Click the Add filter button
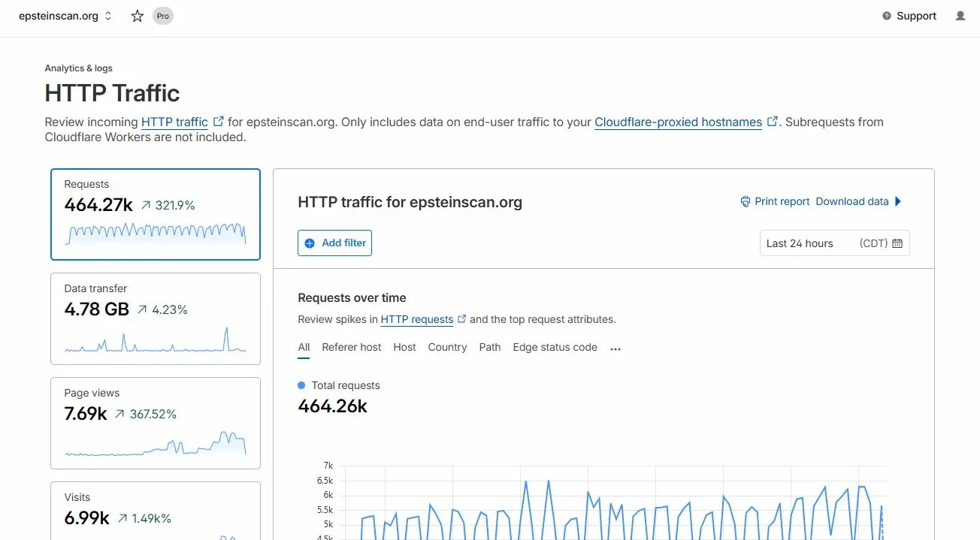This screenshot has width=980, height=540. 334,243
